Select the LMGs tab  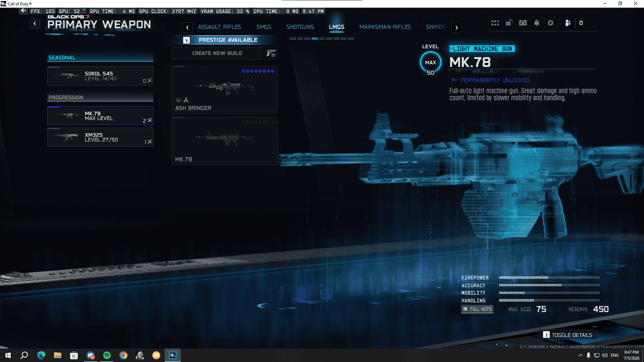pos(337,27)
